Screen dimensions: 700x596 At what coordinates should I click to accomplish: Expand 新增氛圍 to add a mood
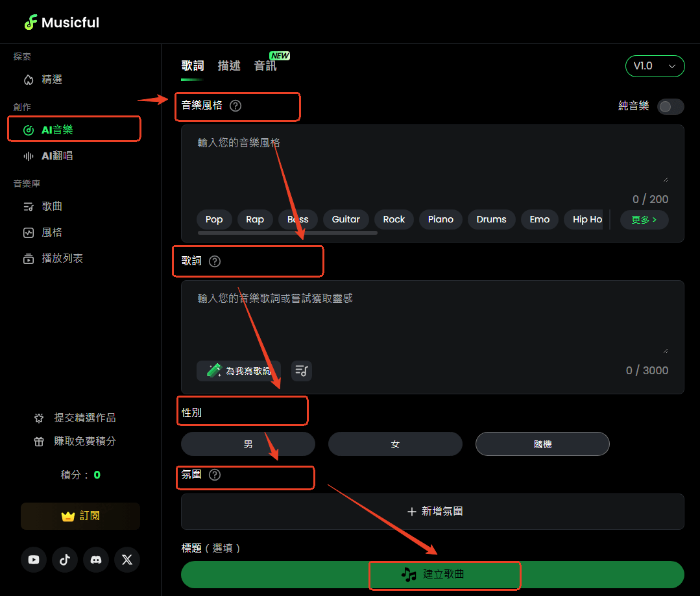point(433,512)
